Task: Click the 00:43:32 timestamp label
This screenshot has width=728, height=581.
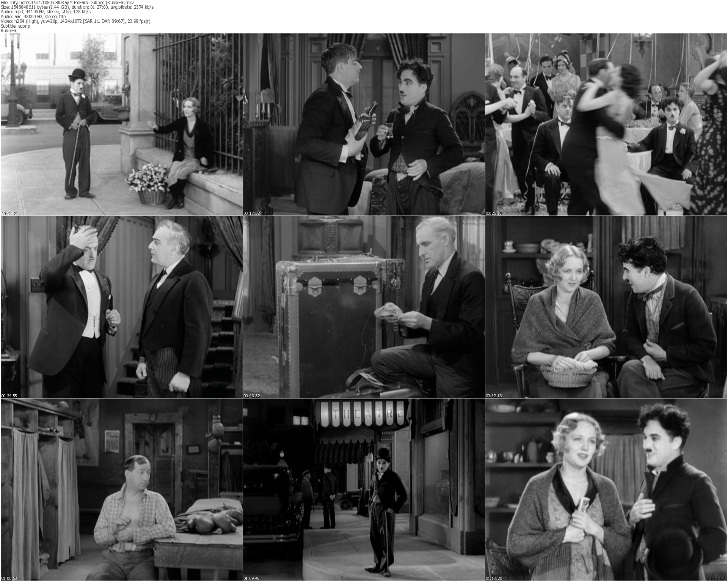Action: pyautogui.click(x=252, y=396)
